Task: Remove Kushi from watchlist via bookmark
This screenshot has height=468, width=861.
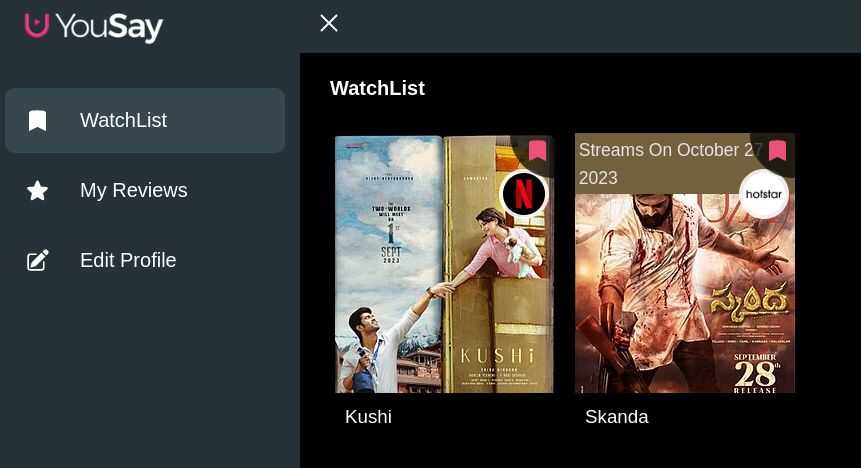Action: click(538, 150)
